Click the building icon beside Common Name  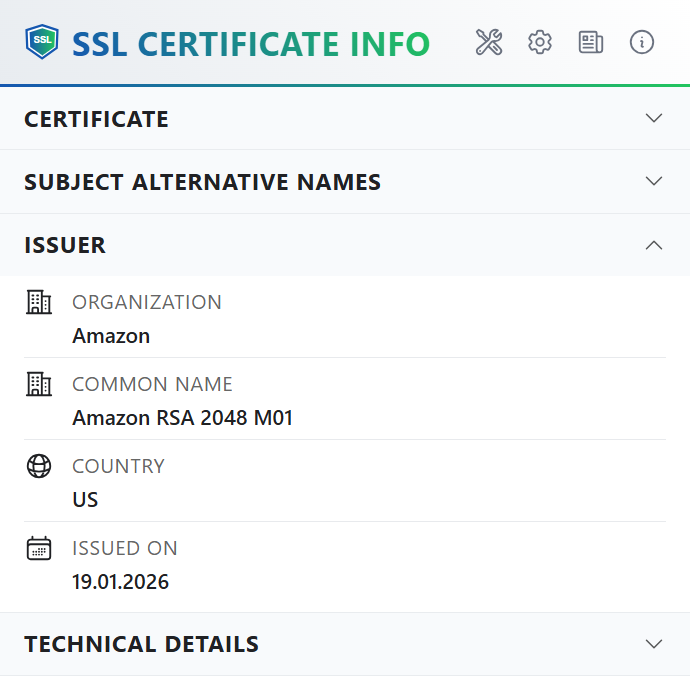[x=39, y=384]
